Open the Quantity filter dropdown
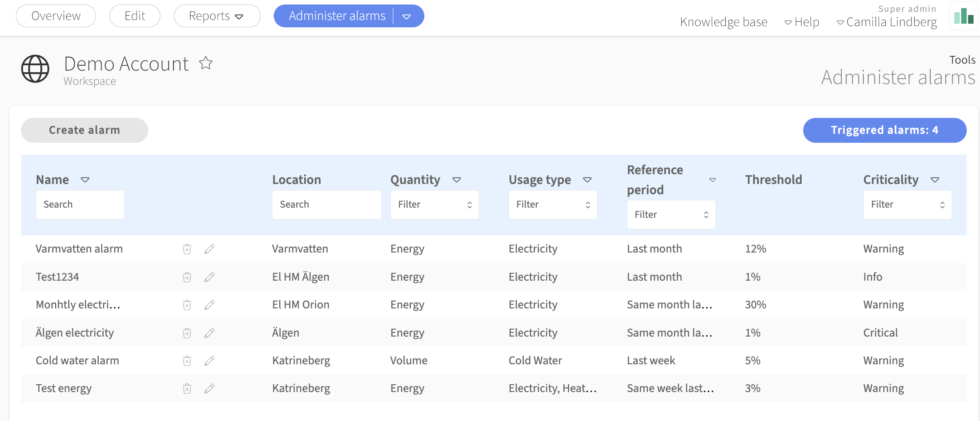Viewport: 980px width, 421px height. click(435, 205)
